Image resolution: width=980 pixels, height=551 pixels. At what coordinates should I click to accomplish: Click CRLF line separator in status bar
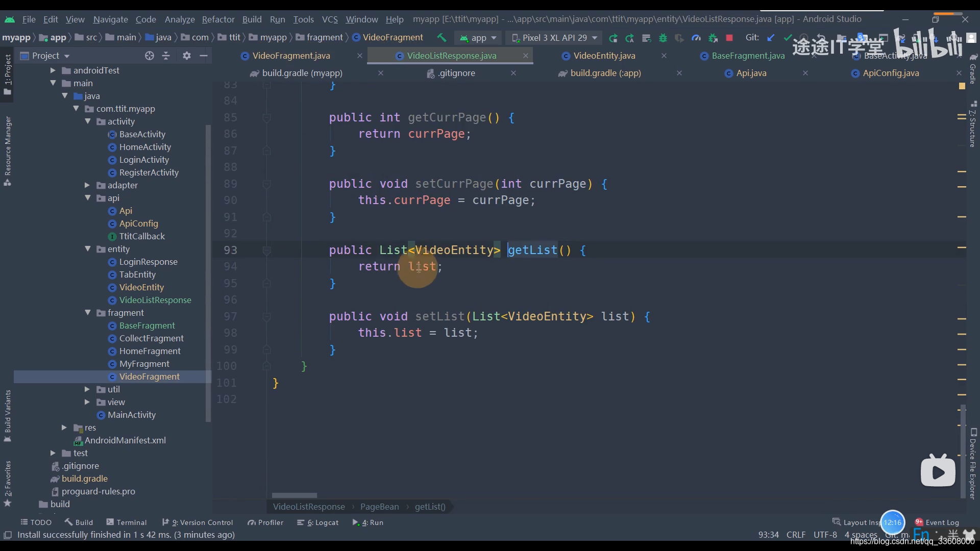(796, 535)
